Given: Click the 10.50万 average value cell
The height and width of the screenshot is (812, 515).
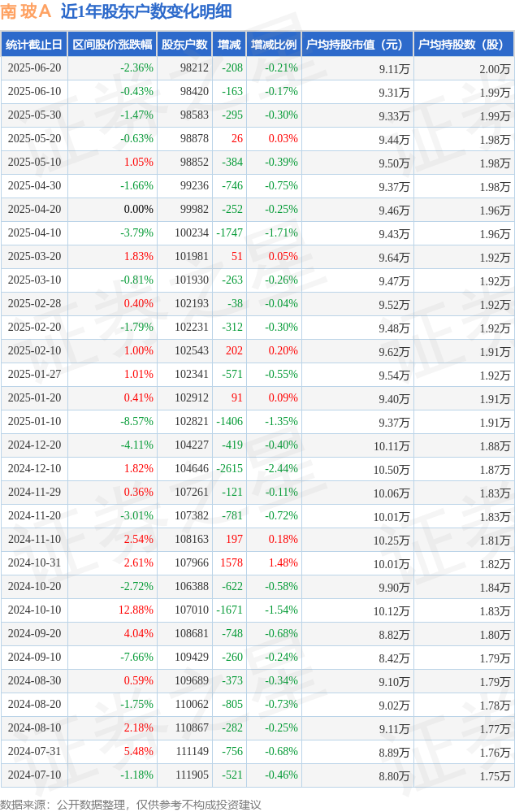Looking at the screenshot, I should [392, 470].
